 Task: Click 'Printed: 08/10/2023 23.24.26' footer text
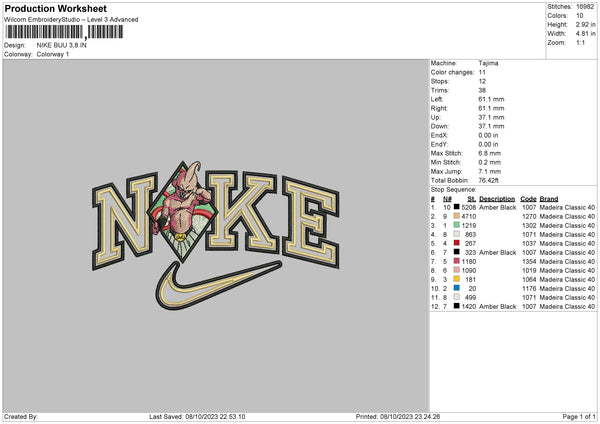tap(398, 416)
